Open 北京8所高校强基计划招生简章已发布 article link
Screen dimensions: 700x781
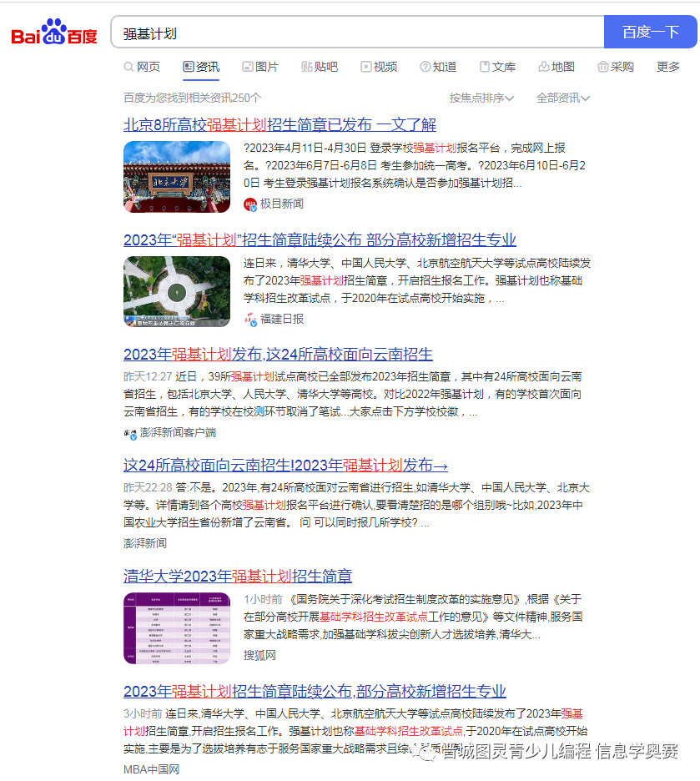click(x=279, y=124)
